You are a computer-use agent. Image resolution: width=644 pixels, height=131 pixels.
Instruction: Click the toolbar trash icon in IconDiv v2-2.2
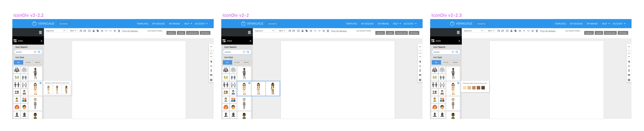click(x=119, y=31)
